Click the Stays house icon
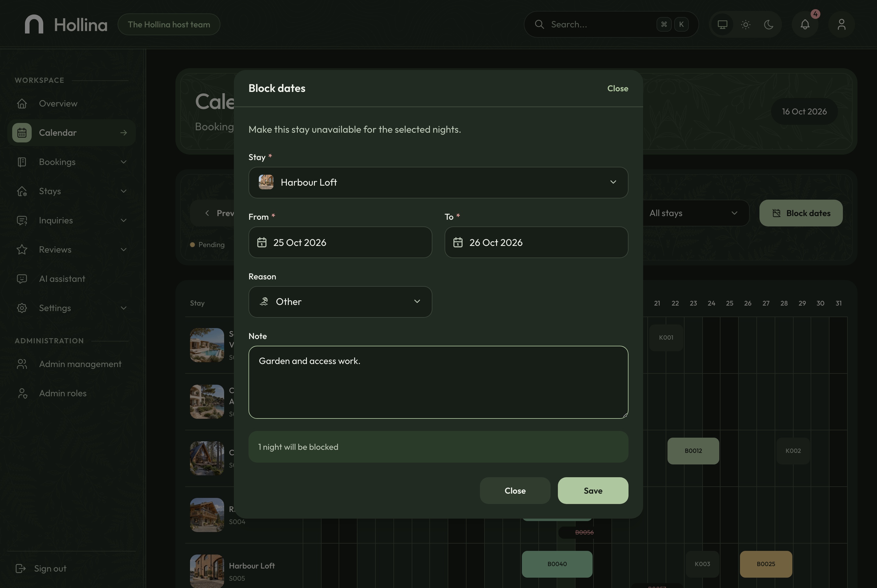The height and width of the screenshot is (588, 877). (22, 191)
